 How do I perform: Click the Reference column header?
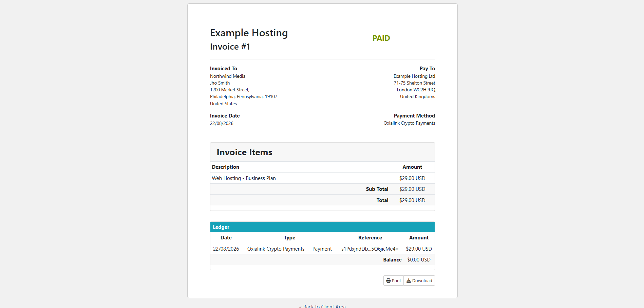(370, 237)
